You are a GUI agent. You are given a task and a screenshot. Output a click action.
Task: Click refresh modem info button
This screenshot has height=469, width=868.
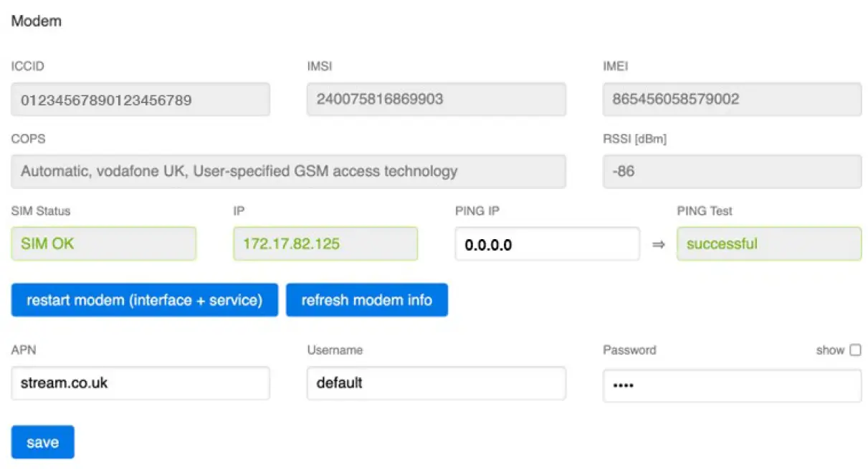pyautogui.click(x=366, y=300)
